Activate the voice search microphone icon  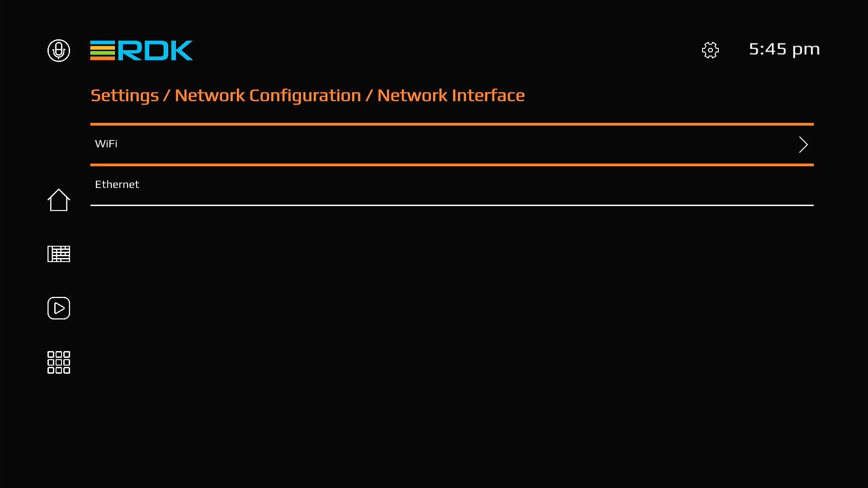point(59,50)
